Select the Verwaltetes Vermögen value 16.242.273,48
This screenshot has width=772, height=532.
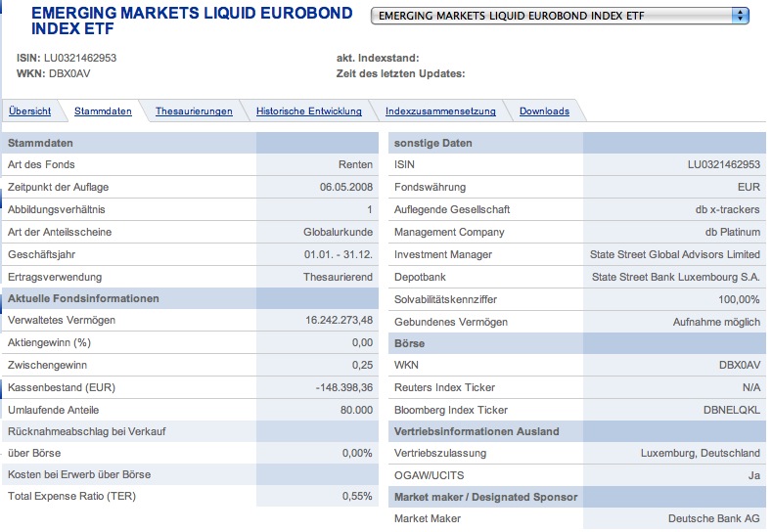pyautogui.click(x=339, y=321)
